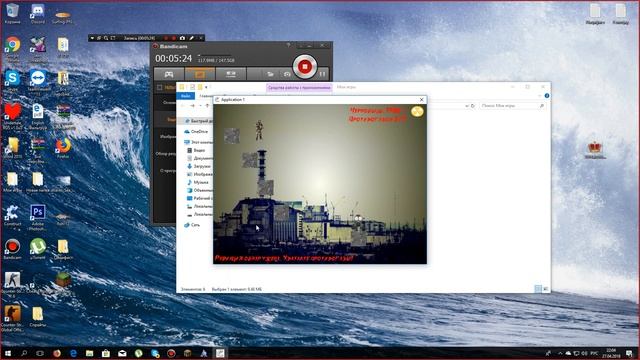
Task: Take screenshot with Bandicam camera icon
Action: pos(287,74)
